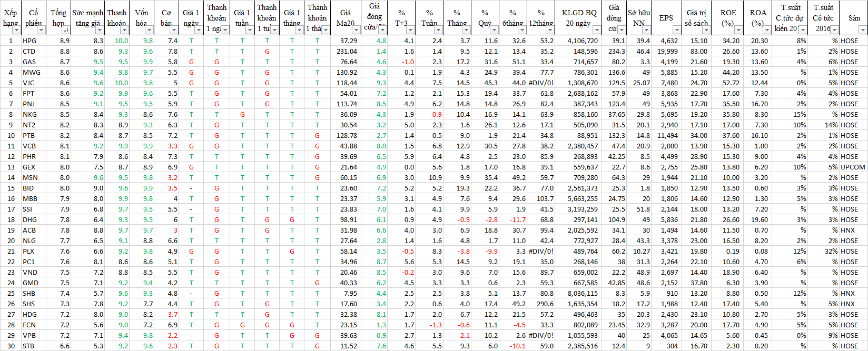
Task: Click the MBB ticker cell
Action: coord(34,198)
